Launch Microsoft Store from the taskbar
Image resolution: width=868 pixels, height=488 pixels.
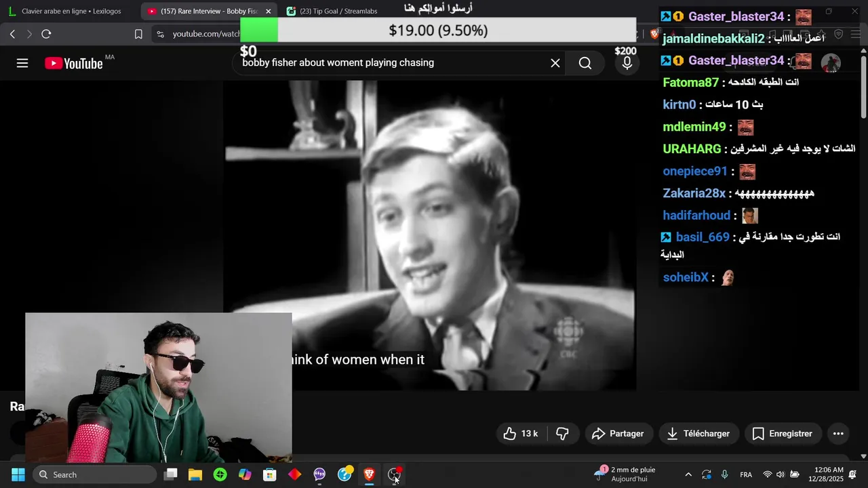click(x=270, y=474)
